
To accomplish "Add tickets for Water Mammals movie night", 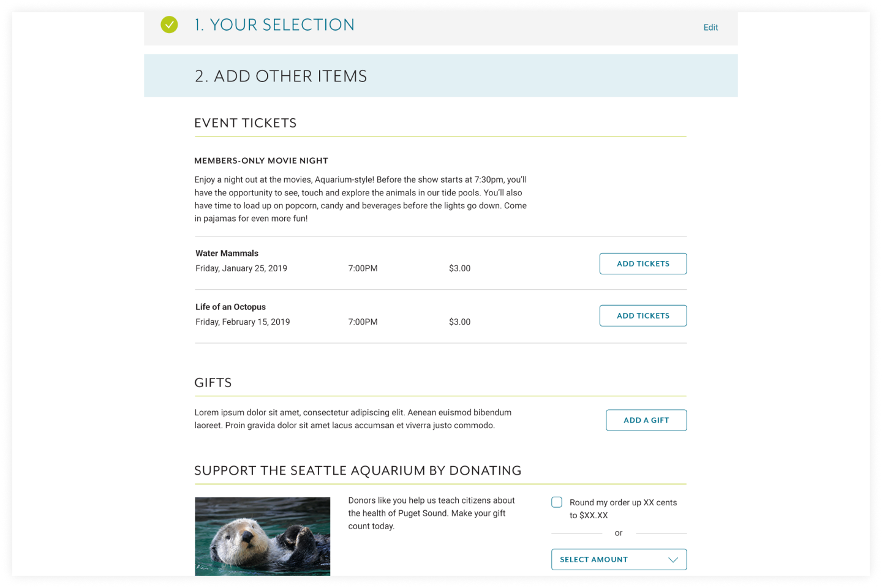I will [x=643, y=264].
